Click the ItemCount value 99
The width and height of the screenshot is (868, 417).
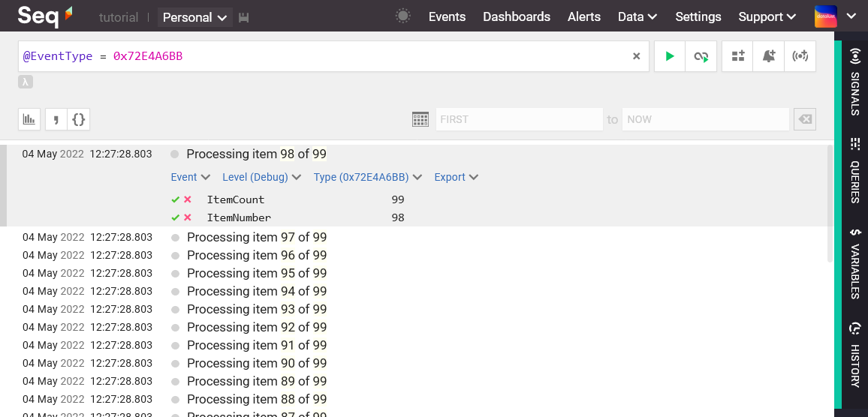pos(397,199)
